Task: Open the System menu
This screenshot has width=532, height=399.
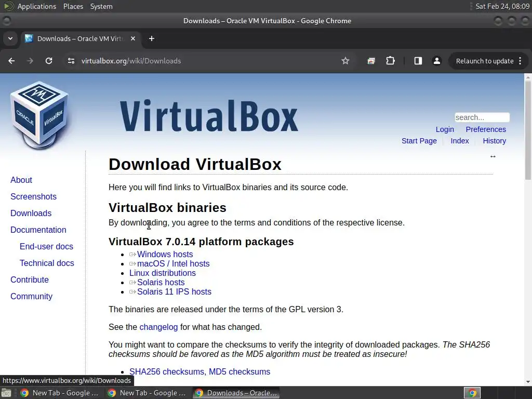Action: coord(101,6)
